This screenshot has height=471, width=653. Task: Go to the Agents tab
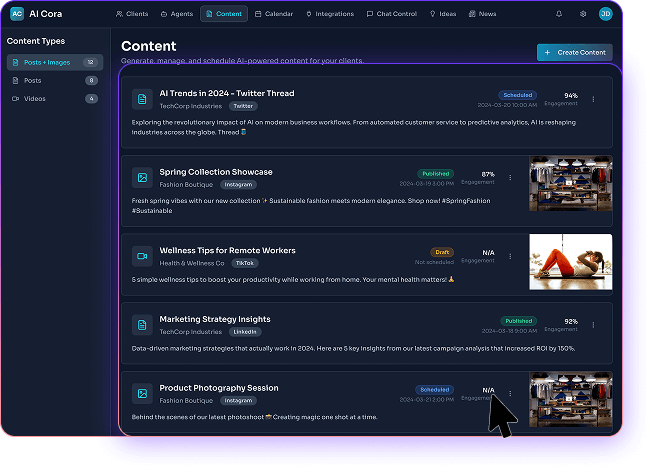click(177, 14)
